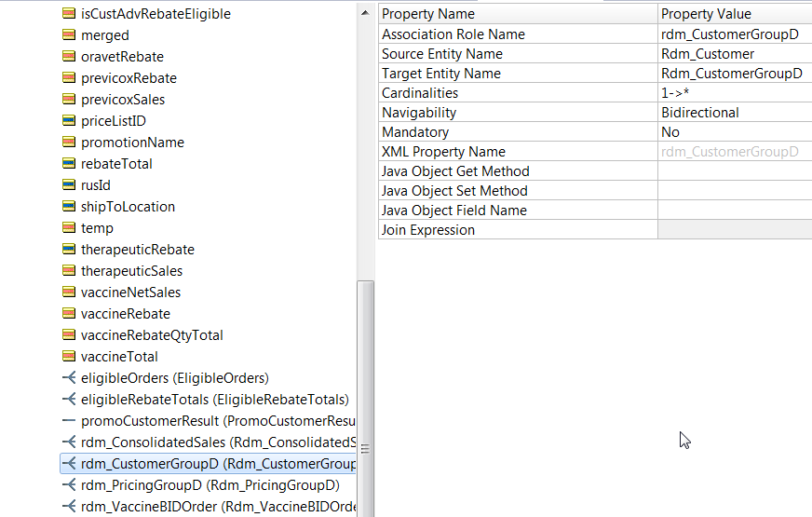Select the rebateTotal attribute
This screenshot has width=812, height=517.
point(116,163)
